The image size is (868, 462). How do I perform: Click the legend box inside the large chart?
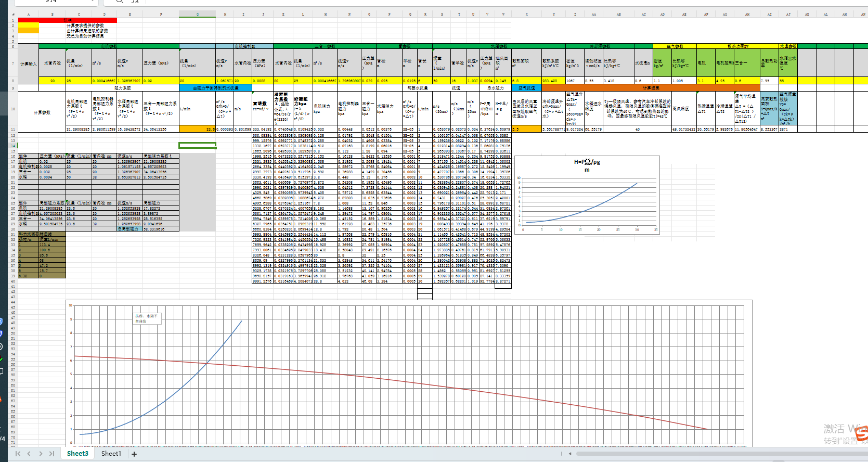147,318
